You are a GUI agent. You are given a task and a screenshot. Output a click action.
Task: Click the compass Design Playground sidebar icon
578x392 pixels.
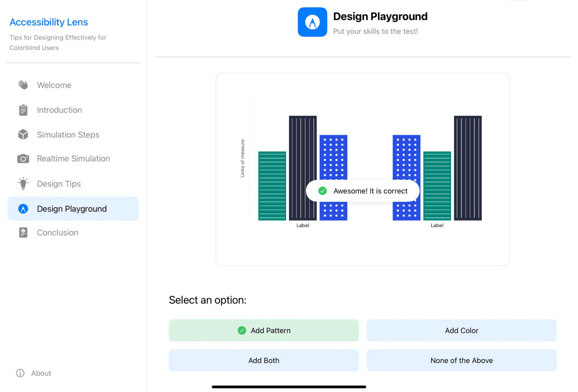pos(23,209)
